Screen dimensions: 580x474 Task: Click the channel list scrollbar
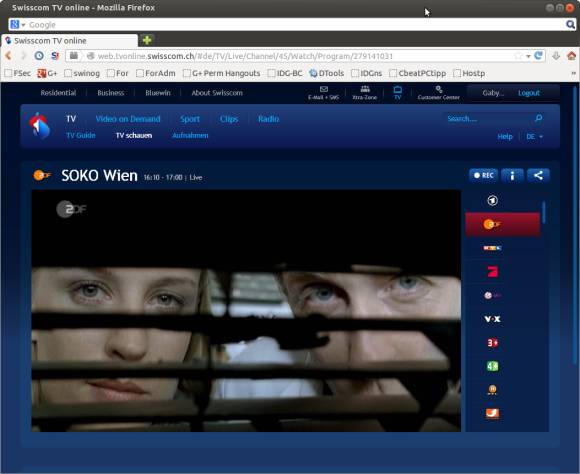[544, 212]
